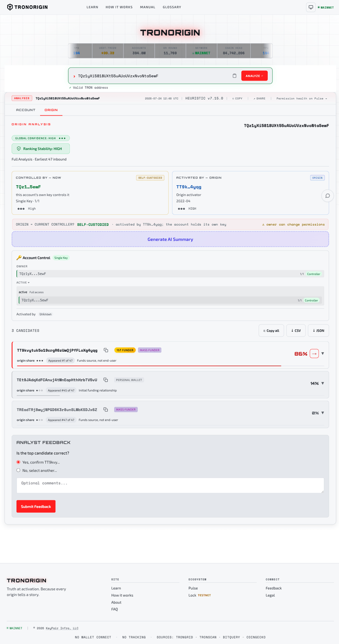
Task: Click SHARE in analysis header
Action: (x=259, y=98)
